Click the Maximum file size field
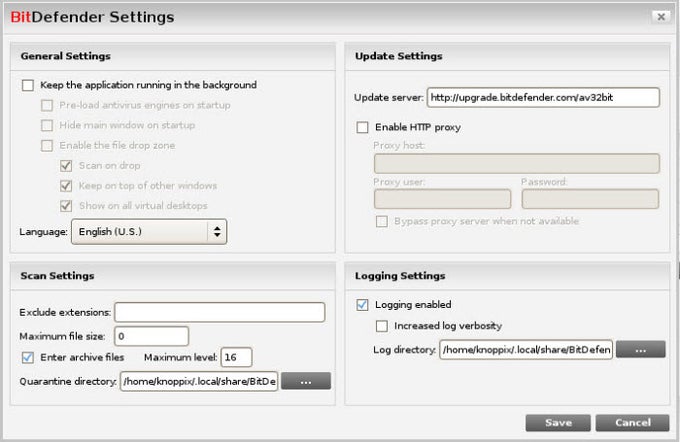This screenshot has width=680, height=442. pyautogui.click(x=151, y=336)
